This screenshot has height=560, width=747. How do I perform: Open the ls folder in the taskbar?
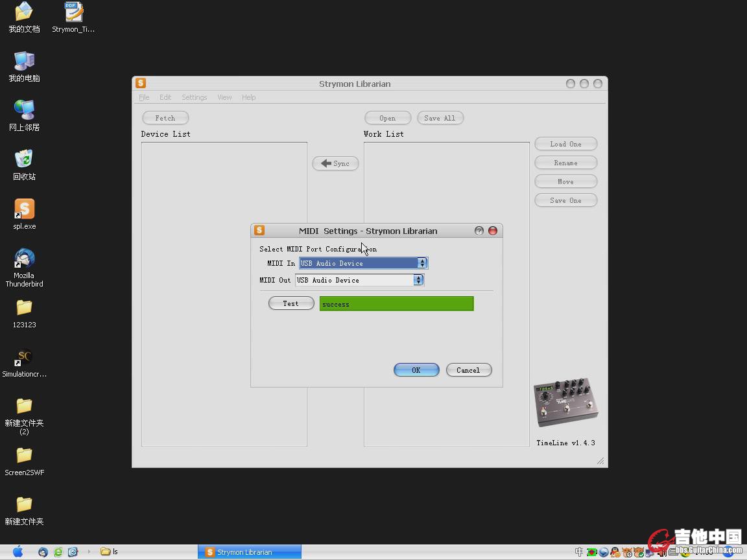pyautogui.click(x=109, y=552)
